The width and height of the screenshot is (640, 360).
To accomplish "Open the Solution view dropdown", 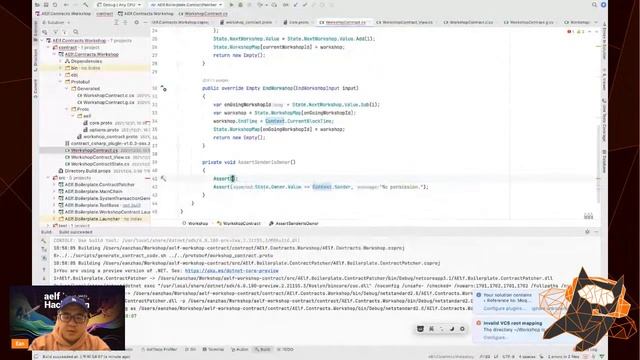I will coord(56,22).
